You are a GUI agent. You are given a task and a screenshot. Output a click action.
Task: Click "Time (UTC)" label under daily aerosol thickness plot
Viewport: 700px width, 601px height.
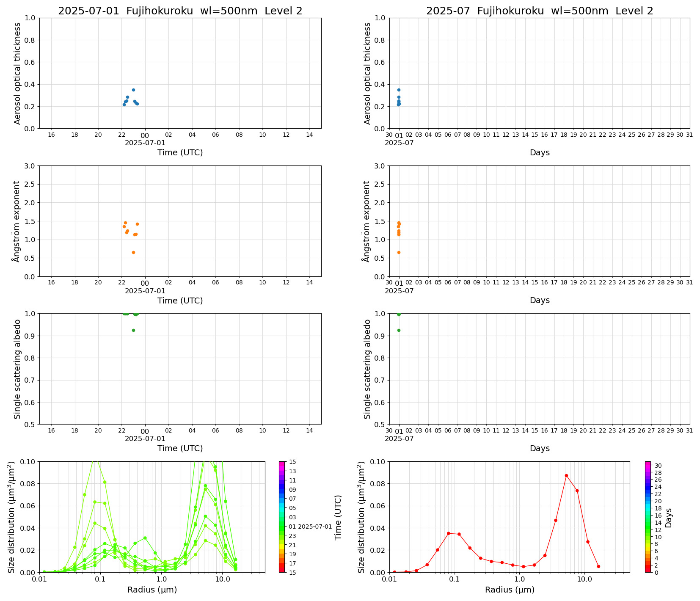click(180, 152)
